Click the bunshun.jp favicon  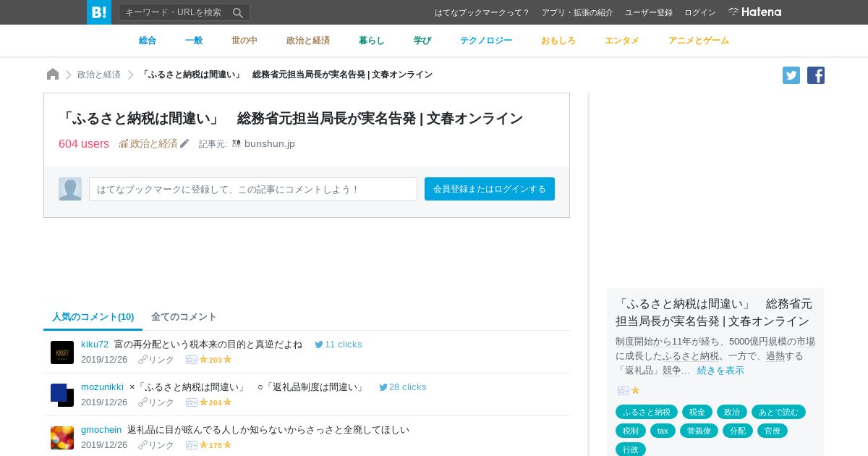[236, 143]
